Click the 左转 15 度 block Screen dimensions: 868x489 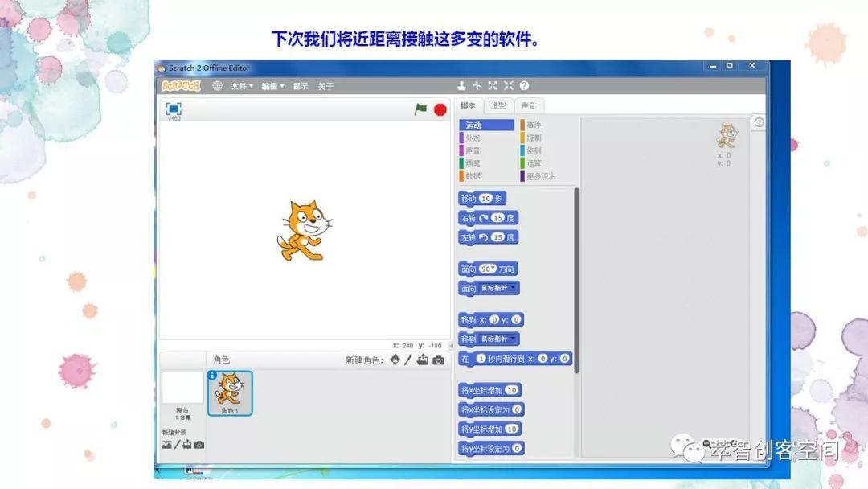click(489, 237)
